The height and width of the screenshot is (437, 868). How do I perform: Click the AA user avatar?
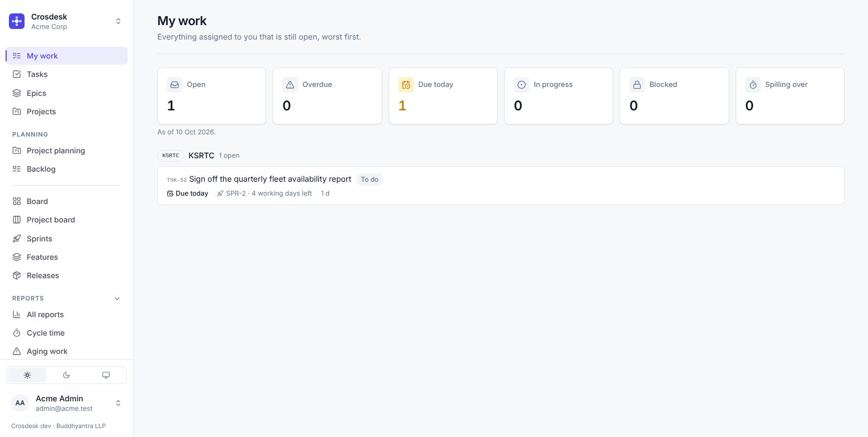[x=20, y=403]
